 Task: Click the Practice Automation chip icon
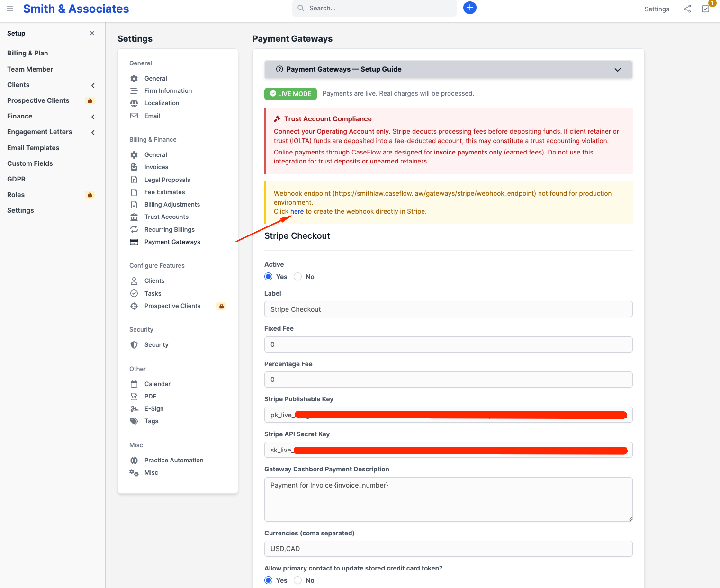click(x=134, y=461)
